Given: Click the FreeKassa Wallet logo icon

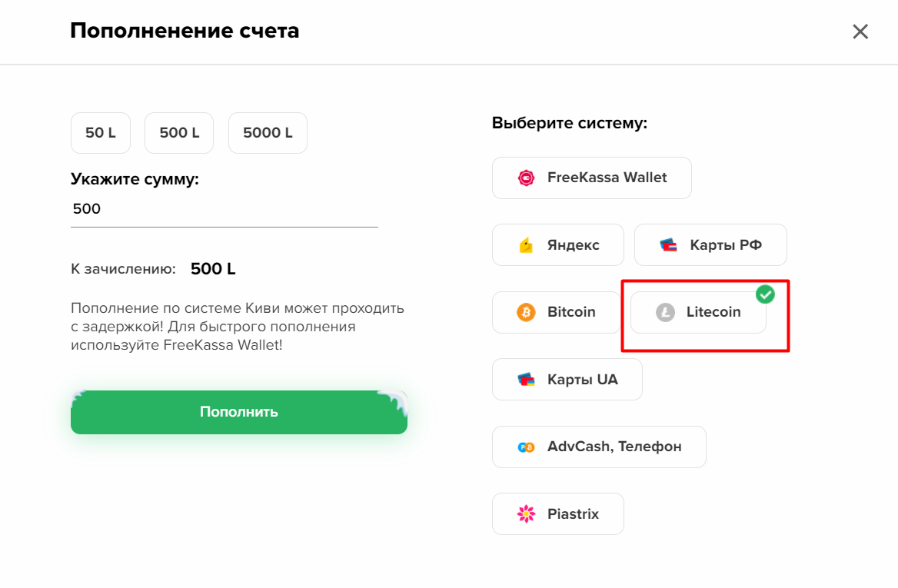Looking at the screenshot, I should pyautogui.click(x=526, y=178).
